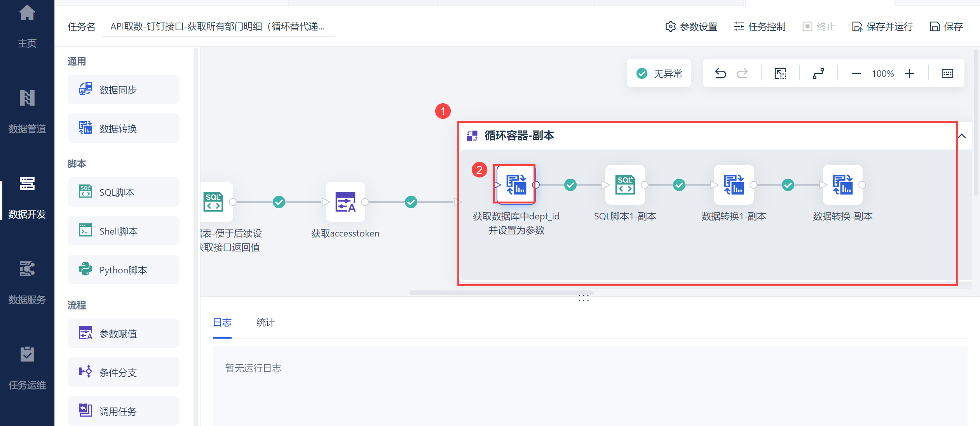980x426 pixels.
Task: Click the 任务名 input field
Action: (x=218, y=26)
